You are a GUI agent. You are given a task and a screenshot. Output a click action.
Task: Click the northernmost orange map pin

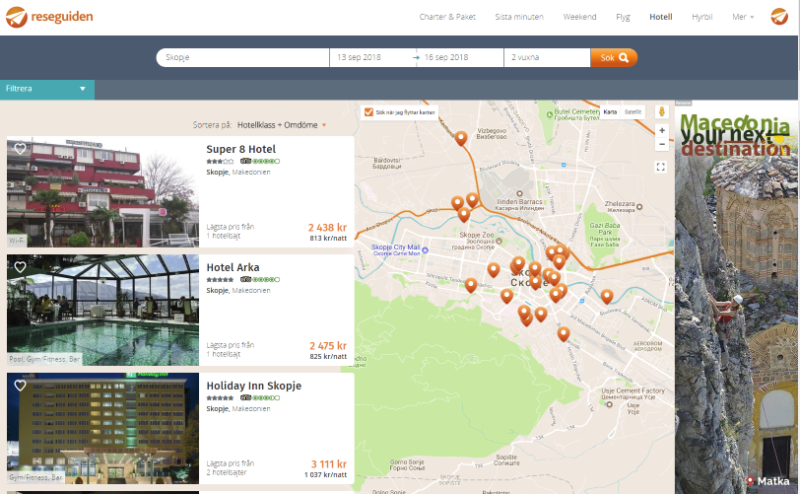click(460, 138)
